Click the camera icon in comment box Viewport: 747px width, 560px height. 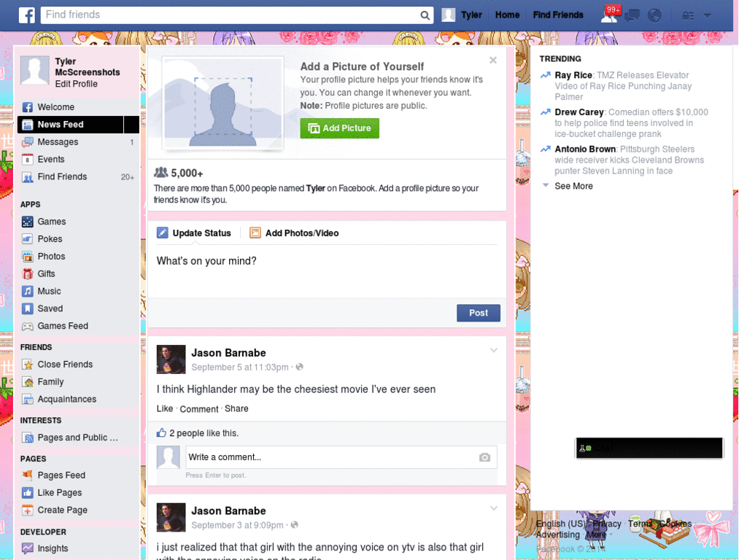tap(484, 458)
